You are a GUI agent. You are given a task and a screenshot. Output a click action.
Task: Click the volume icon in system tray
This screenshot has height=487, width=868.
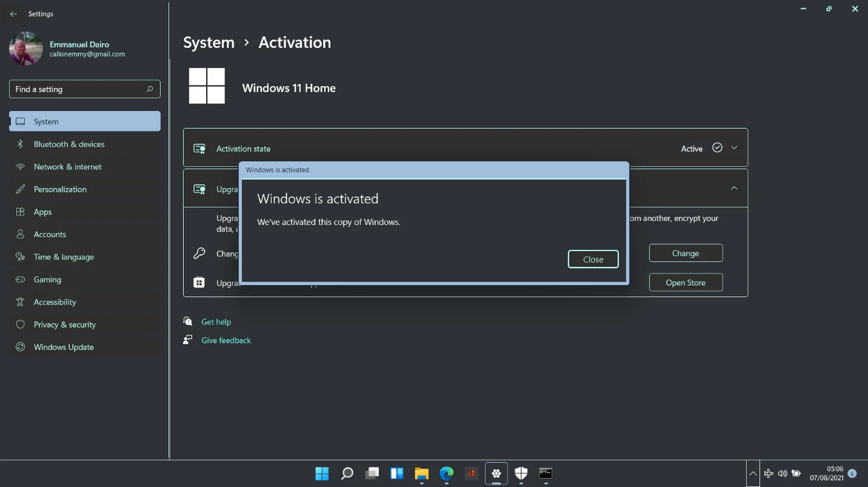pyautogui.click(x=782, y=474)
